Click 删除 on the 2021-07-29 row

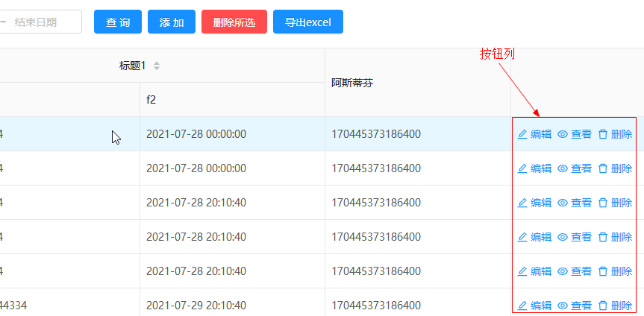pos(615,306)
